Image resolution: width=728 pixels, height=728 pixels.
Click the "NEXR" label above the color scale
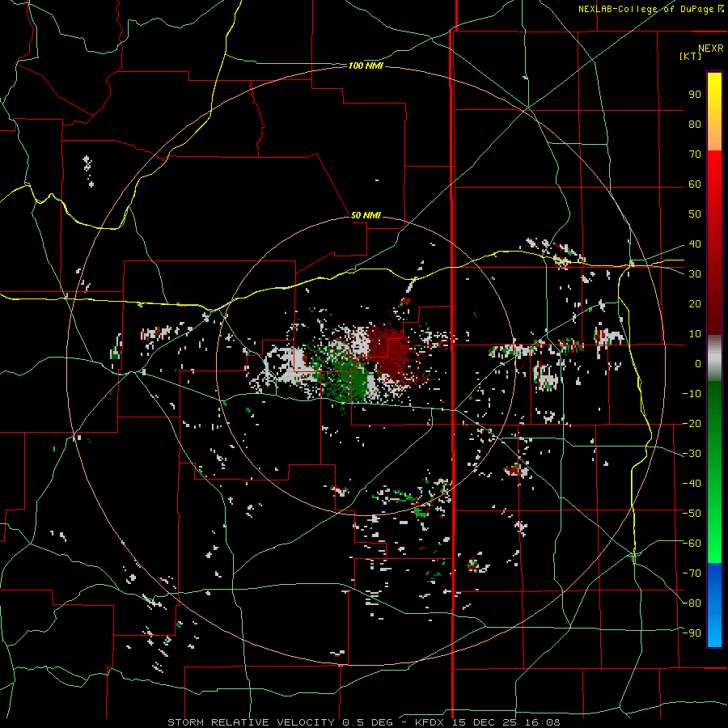(711, 49)
